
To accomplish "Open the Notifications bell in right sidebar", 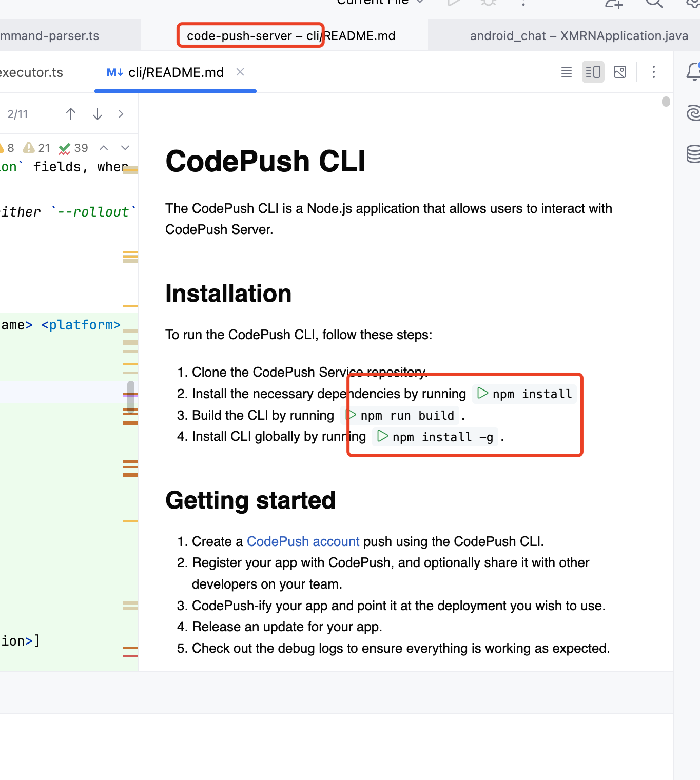I will click(x=693, y=72).
